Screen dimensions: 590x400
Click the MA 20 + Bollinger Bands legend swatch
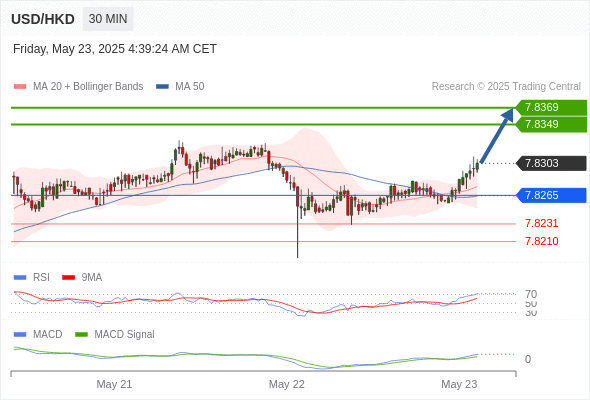(20, 87)
